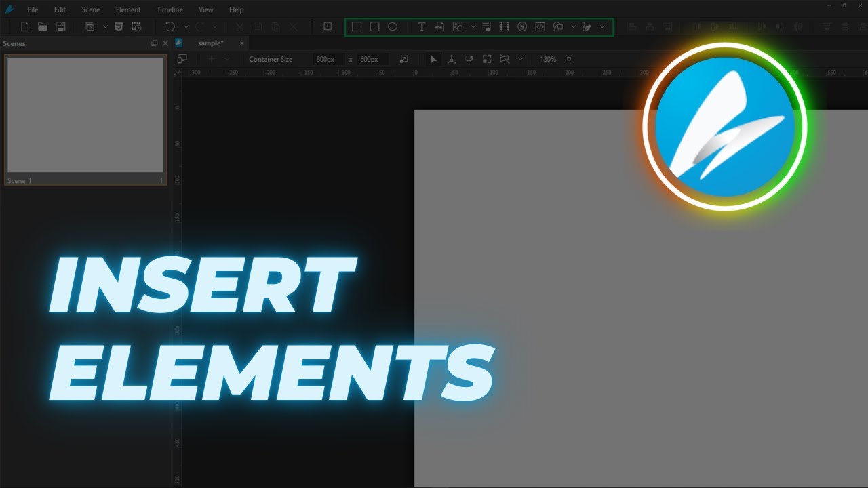
Task: Add a new scene icon
Action: click(x=327, y=27)
